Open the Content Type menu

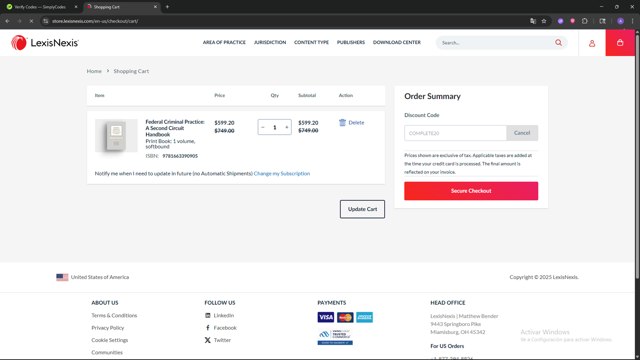311,42
